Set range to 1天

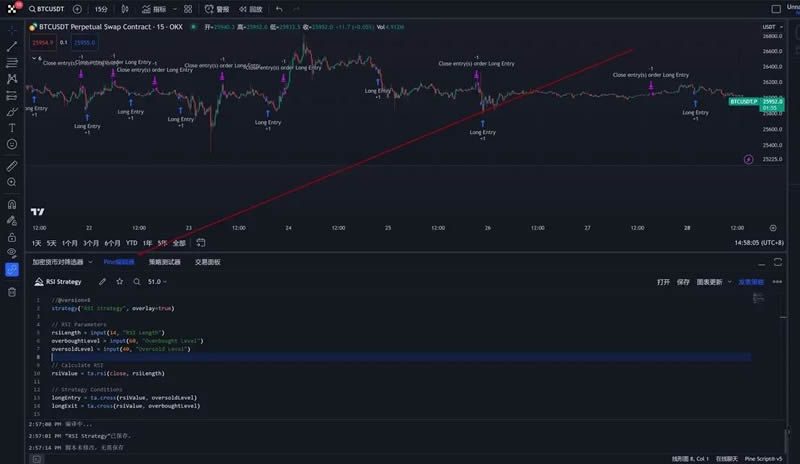[x=37, y=243]
